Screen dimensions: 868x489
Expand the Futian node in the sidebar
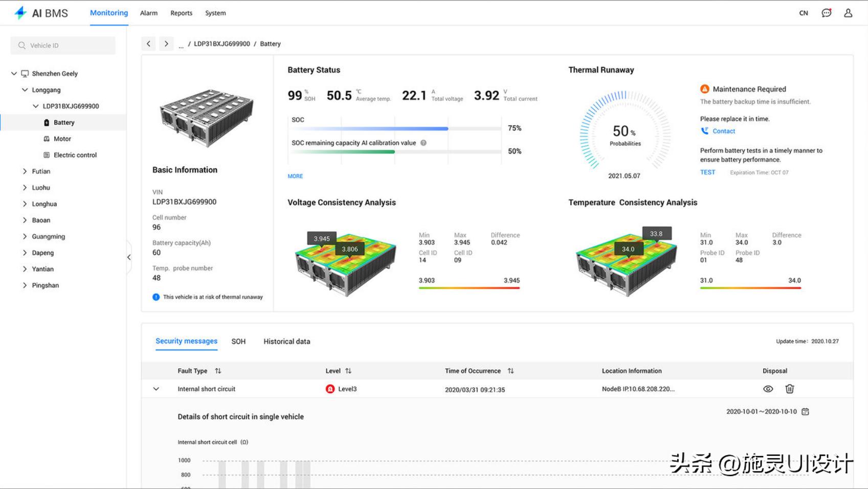24,171
